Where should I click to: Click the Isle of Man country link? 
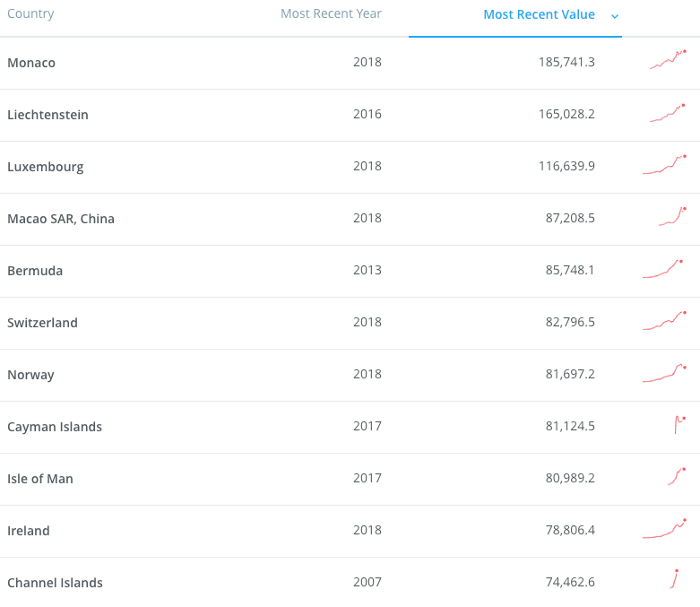40,479
